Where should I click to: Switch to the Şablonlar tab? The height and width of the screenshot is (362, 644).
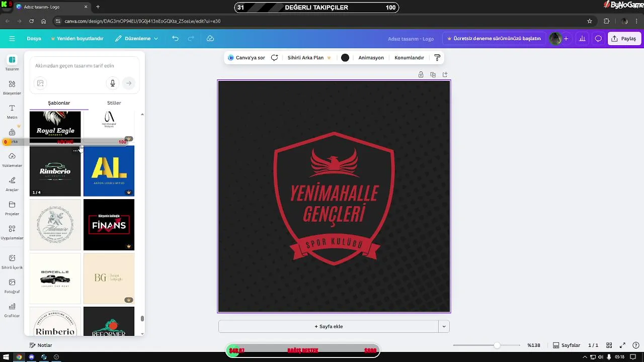click(x=59, y=103)
